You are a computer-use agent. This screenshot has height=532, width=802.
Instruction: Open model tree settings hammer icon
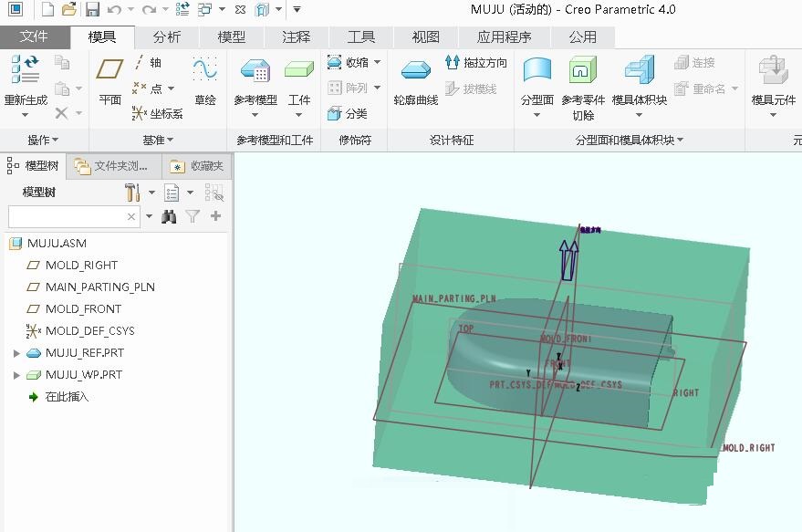[132, 193]
